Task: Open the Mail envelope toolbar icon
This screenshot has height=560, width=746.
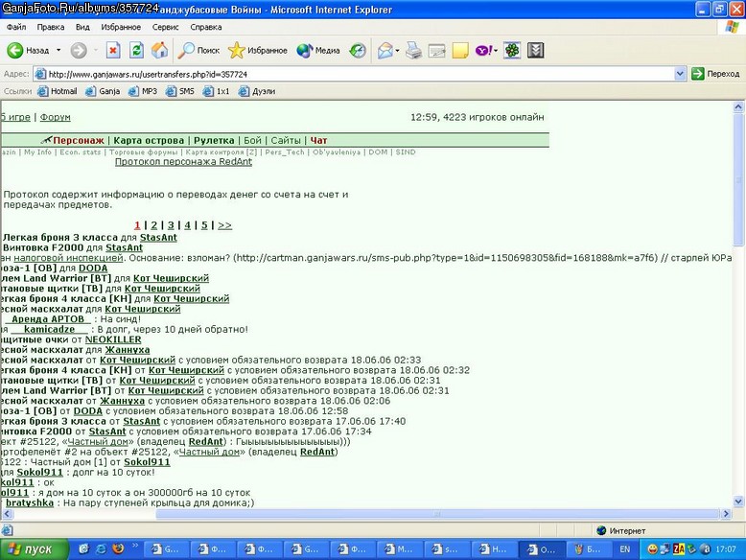Action: pos(385,50)
